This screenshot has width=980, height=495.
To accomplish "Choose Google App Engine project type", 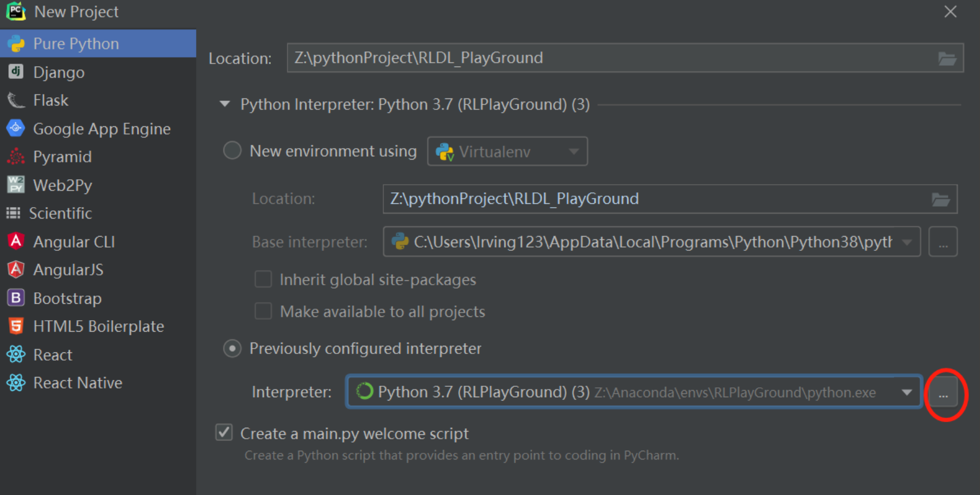I will [102, 128].
